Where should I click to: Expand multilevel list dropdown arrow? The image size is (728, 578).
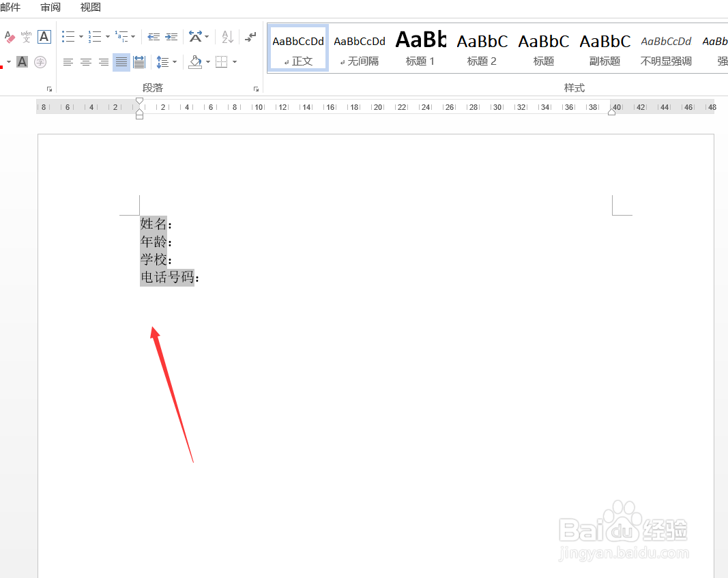click(x=133, y=37)
